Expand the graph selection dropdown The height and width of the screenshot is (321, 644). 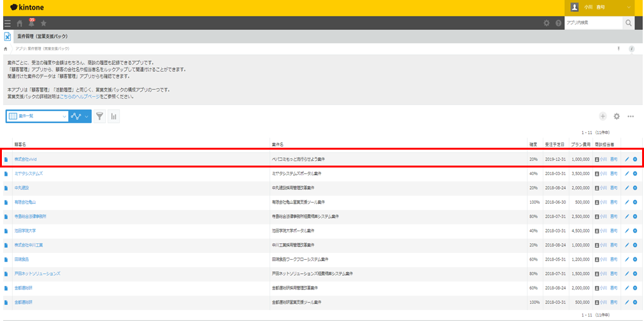(87, 117)
